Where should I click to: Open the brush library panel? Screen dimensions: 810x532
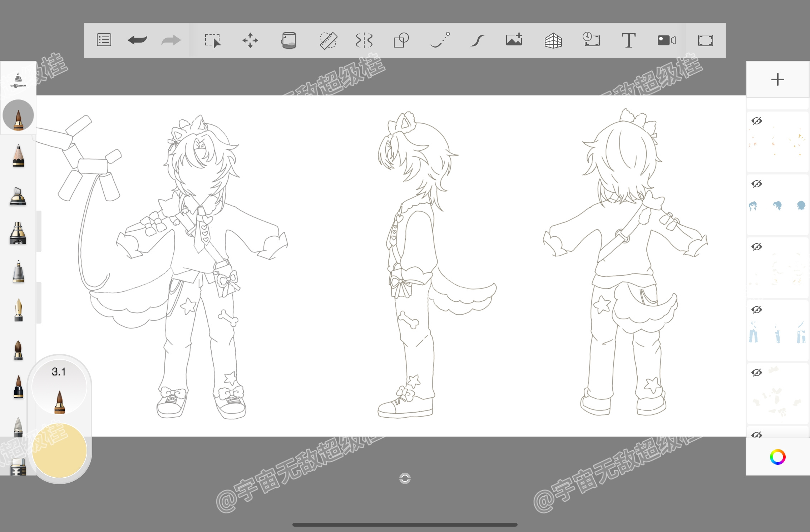click(x=18, y=80)
